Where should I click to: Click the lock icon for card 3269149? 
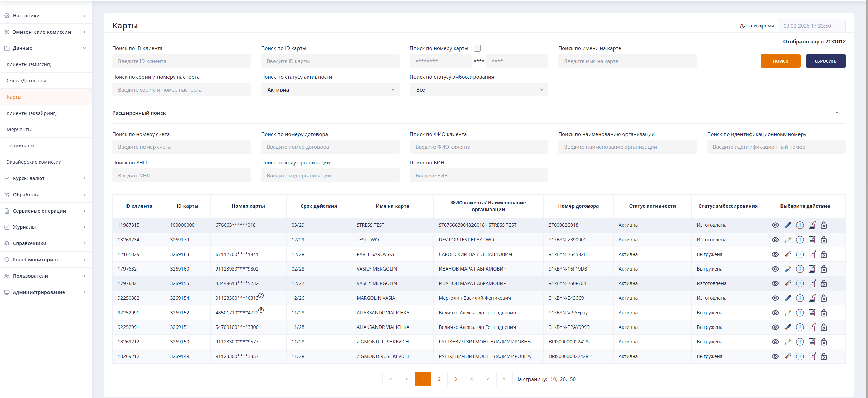824,356
